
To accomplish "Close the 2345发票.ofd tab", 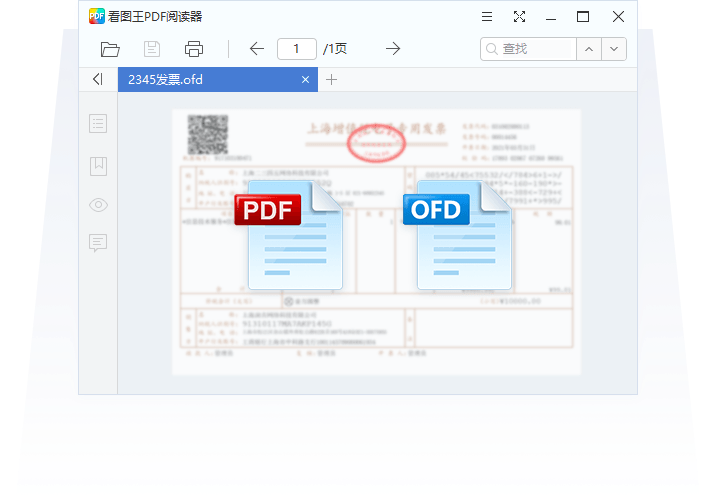I will (306, 80).
